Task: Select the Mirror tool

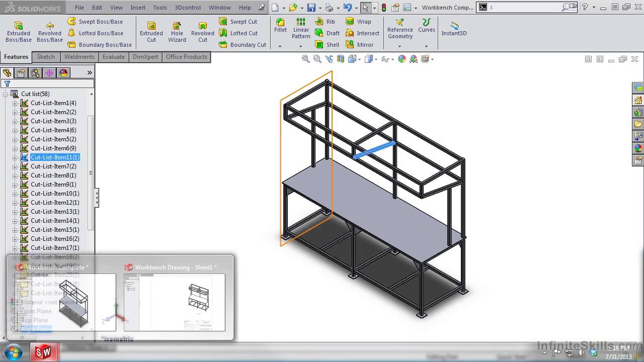Action: click(x=360, y=45)
